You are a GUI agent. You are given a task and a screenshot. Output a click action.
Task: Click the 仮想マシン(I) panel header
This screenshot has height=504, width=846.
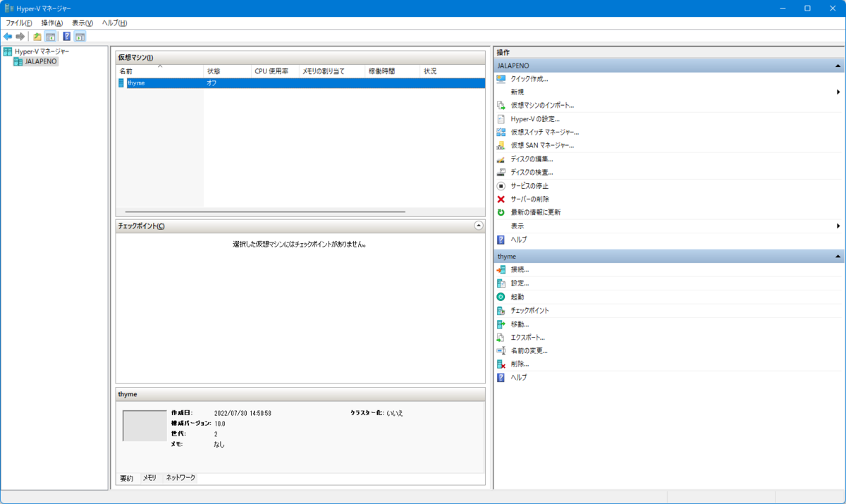[x=300, y=58]
